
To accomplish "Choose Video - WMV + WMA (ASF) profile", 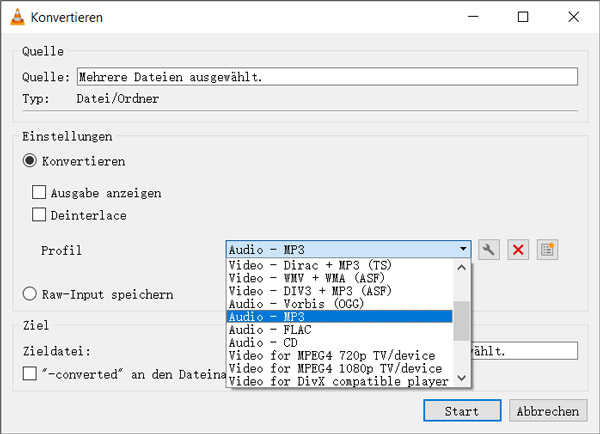I will (x=340, y=278).
